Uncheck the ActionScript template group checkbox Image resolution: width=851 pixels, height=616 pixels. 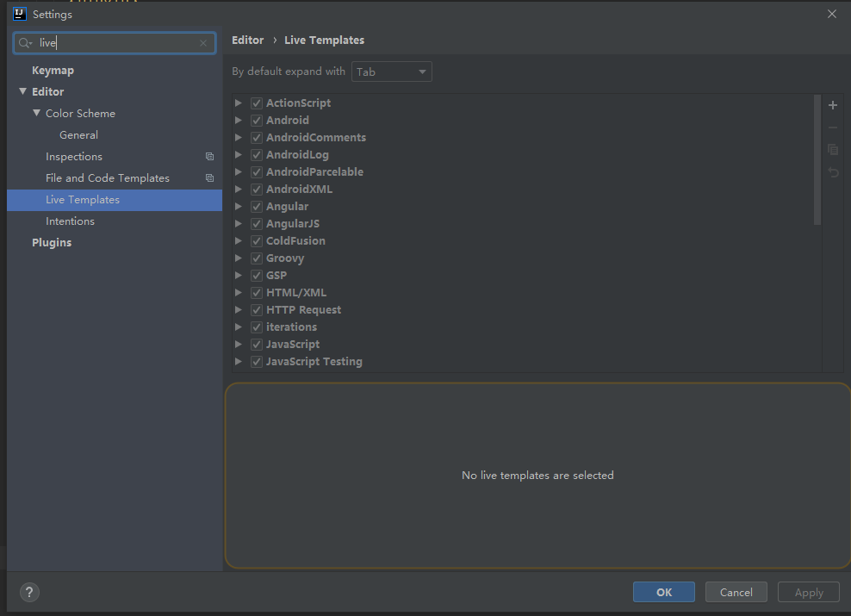pyautogui.click(x=257, y=103)
